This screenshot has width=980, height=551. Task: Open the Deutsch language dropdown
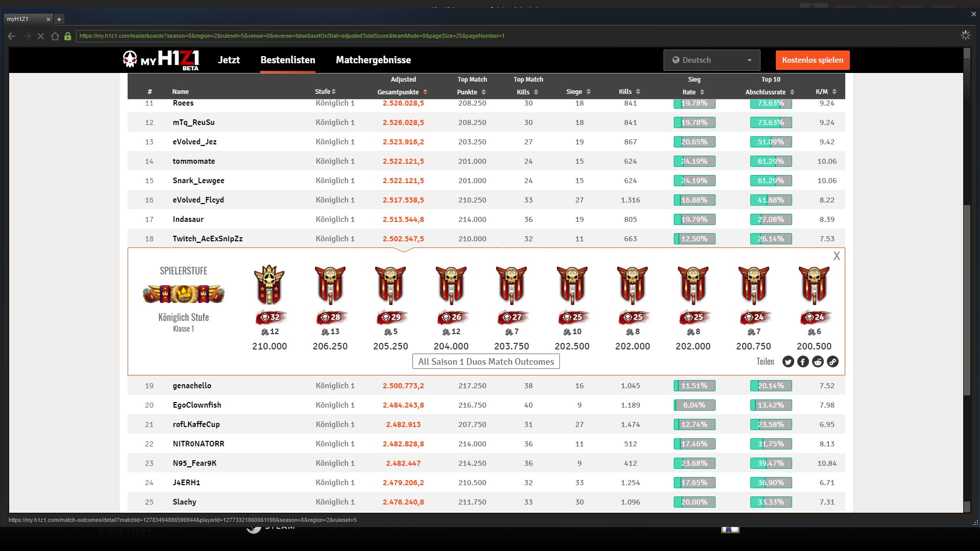pyautogui.click(x=712, y=60)
